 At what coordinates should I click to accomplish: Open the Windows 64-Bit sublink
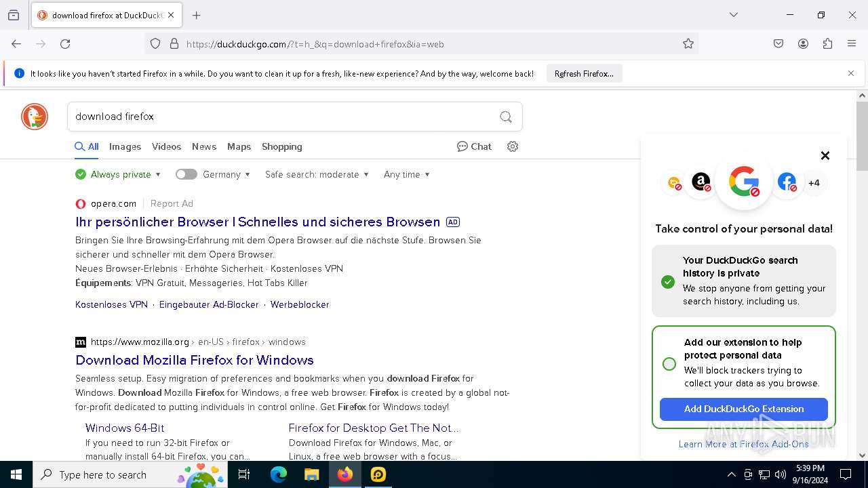[125, 428]
